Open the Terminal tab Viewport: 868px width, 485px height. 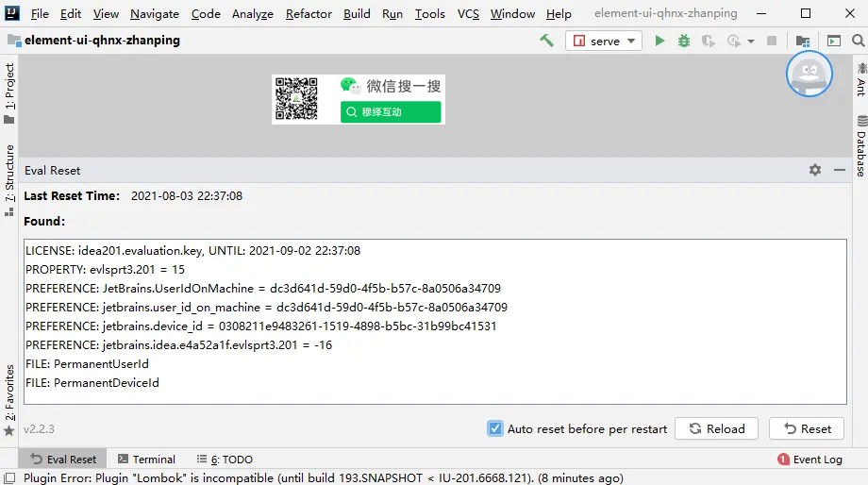coord(146,459)
